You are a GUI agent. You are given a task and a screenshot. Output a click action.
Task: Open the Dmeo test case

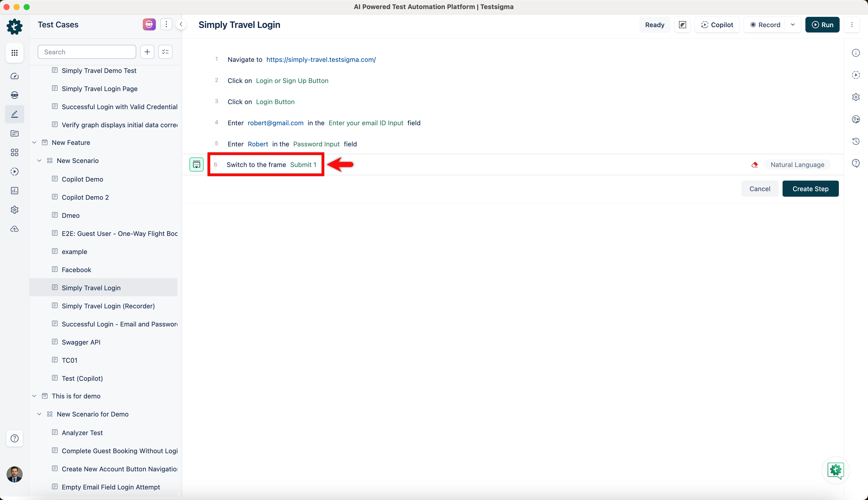(71, 216)
